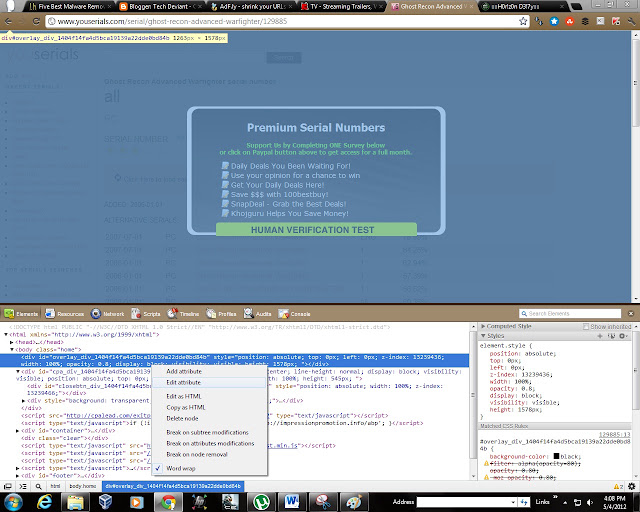Open the Profiles panel

click(x=221, y=314)
